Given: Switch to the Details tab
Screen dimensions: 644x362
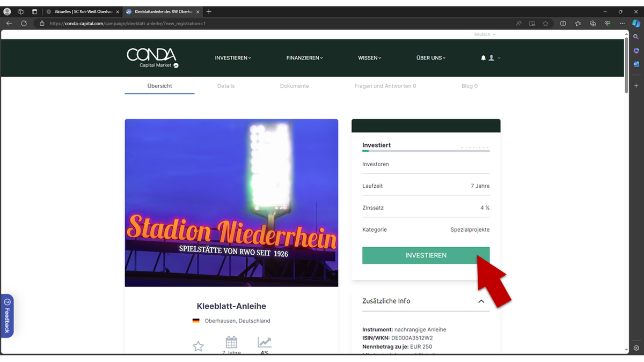Looking at the screenshot, I should 226,86.
